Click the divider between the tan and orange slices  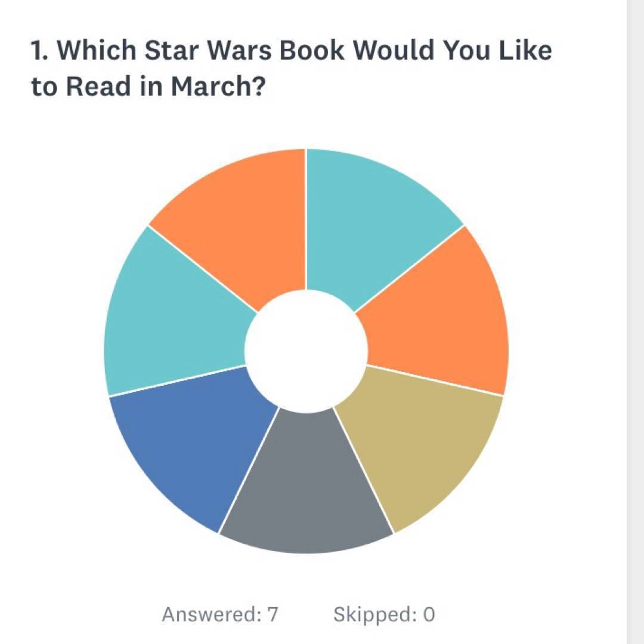(435, 380)
